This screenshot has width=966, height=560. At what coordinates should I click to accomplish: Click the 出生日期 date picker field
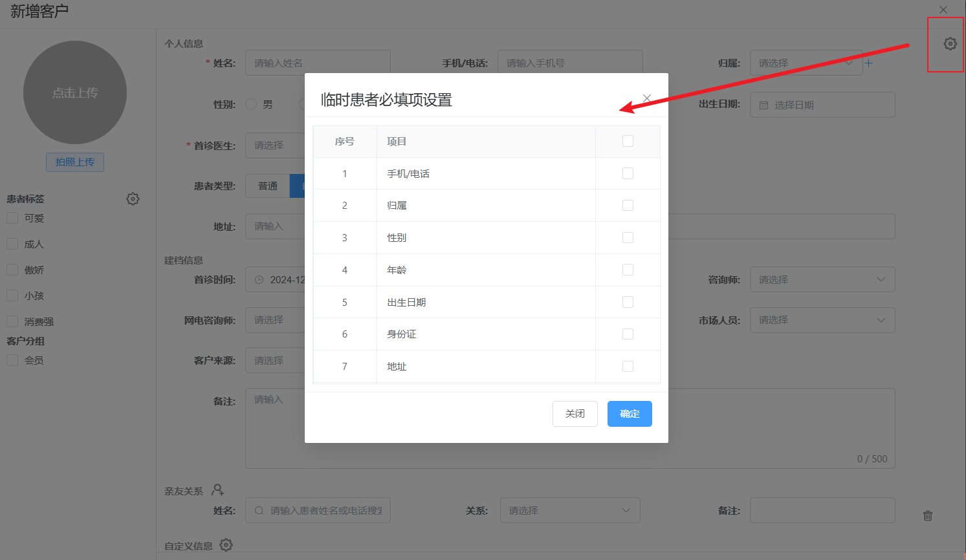tap(822, 105)
